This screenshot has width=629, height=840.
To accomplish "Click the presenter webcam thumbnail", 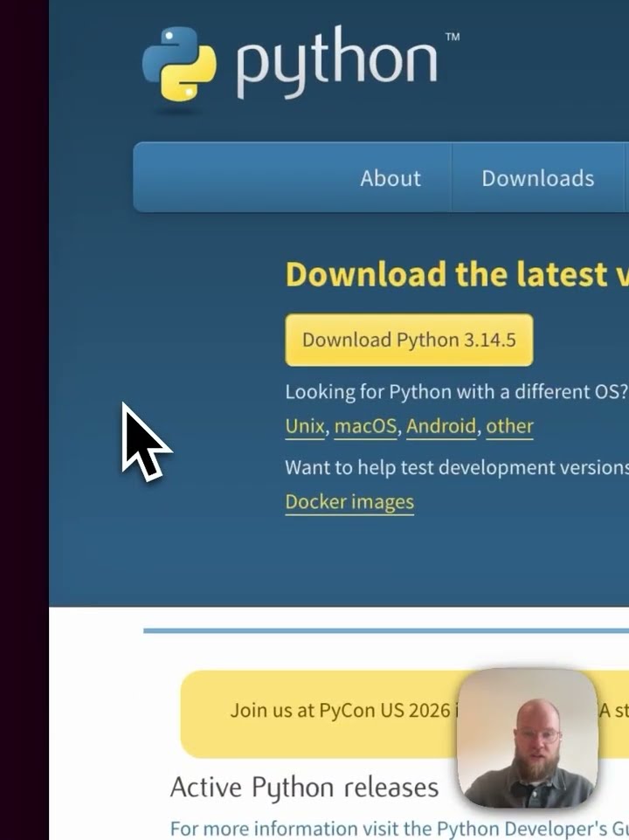I will coord(528,738).
